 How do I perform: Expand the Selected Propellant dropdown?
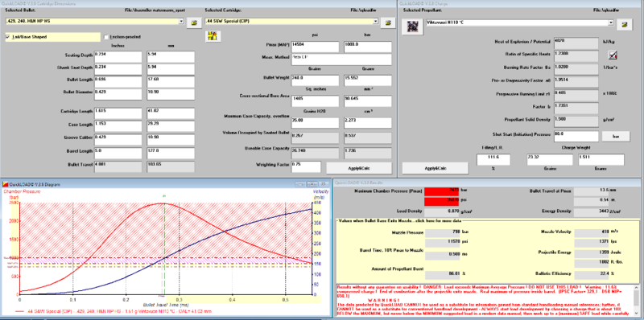611,23
